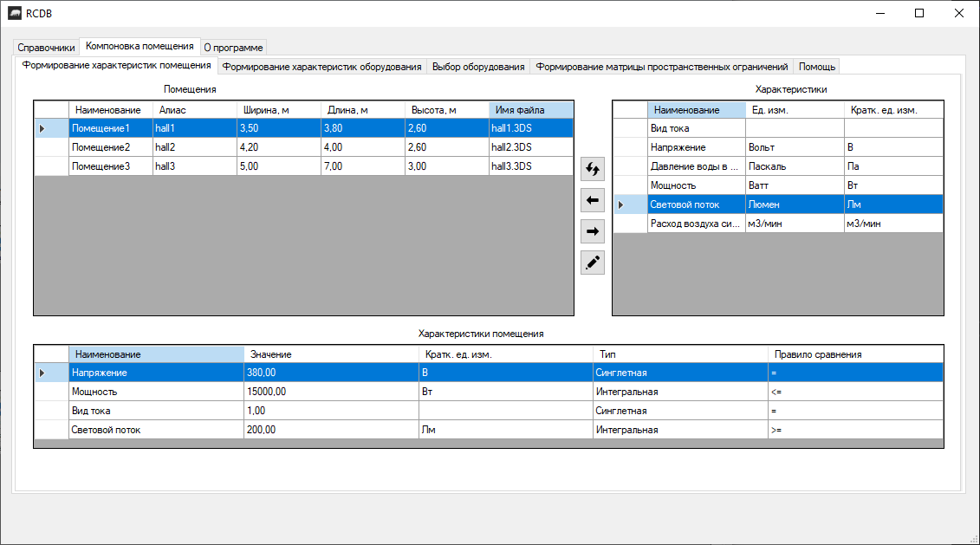This screenshot has height=545, width=980.
Task: Click Правило сравнения column header
Action: 853,354
